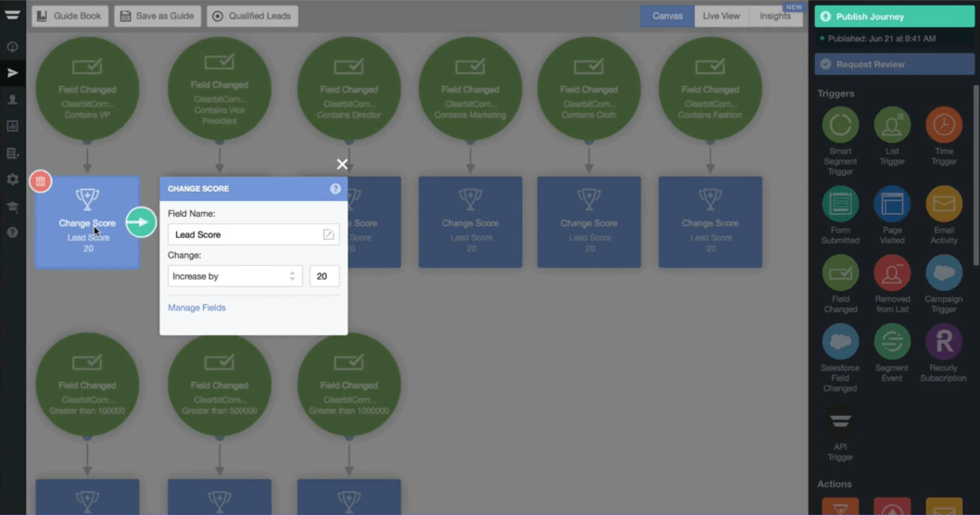The image size is (980, 515).
Task: Select the API Trigger icon
Action: [x=840, y=421]
